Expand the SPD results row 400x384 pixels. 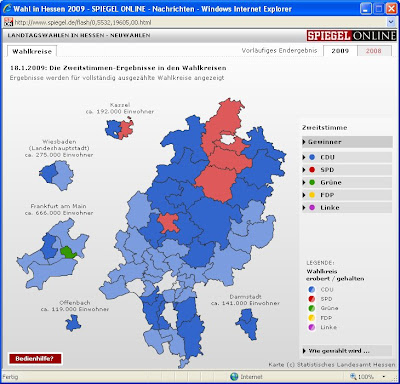[x=347, y=170]
